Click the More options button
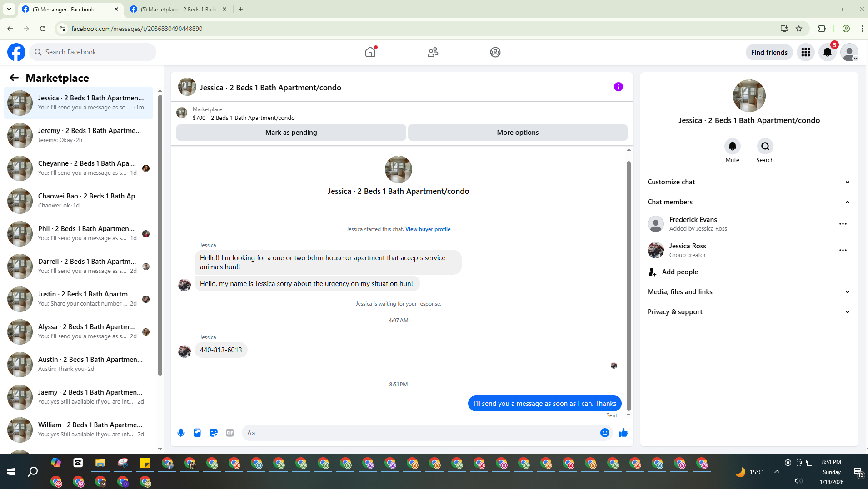Image resolution: width=868 pixels, height=489 pixels. pyautogui.click(x=518, y=133)
